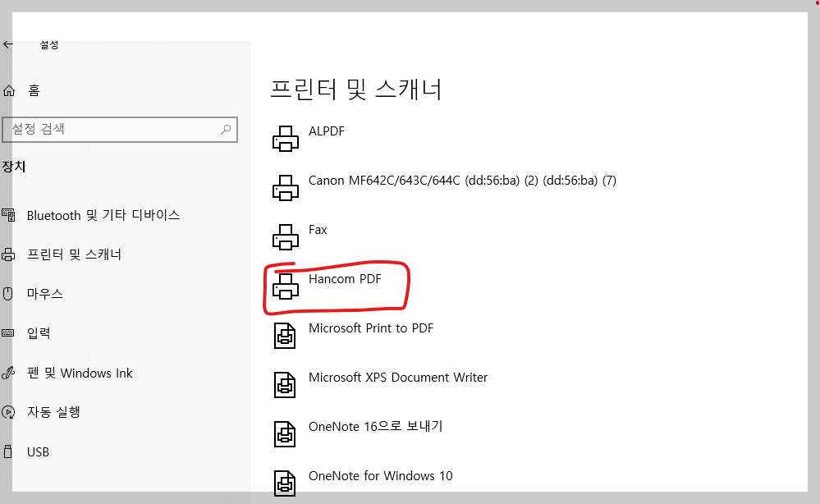This screenshot has height=504, width=820.
Task: Click the ALPDF printer icon
Action: tap(286, 139)
